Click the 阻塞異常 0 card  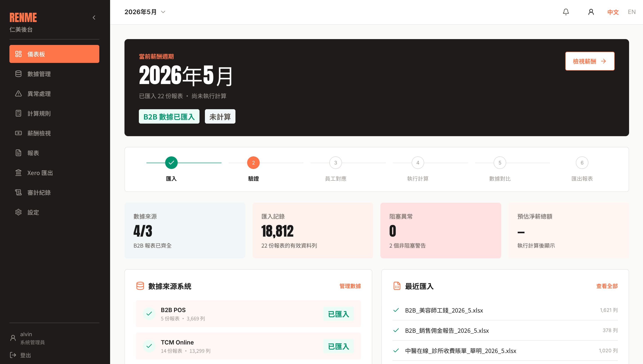pos(441,230)
